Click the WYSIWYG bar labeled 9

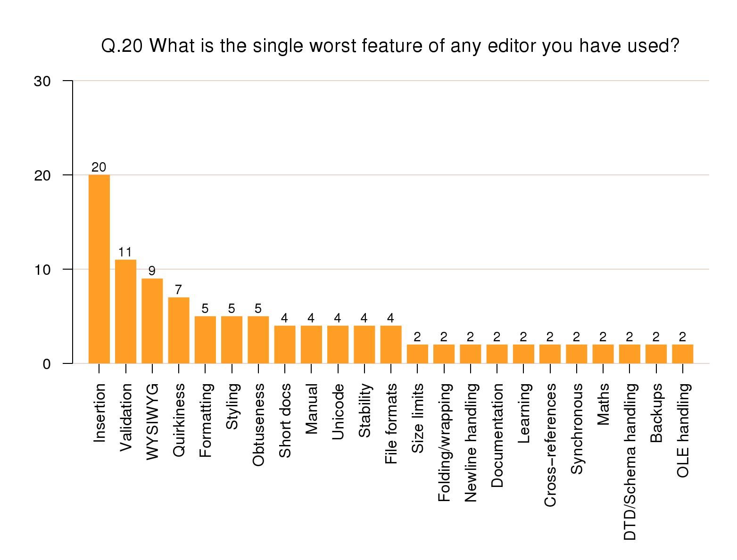152,321
